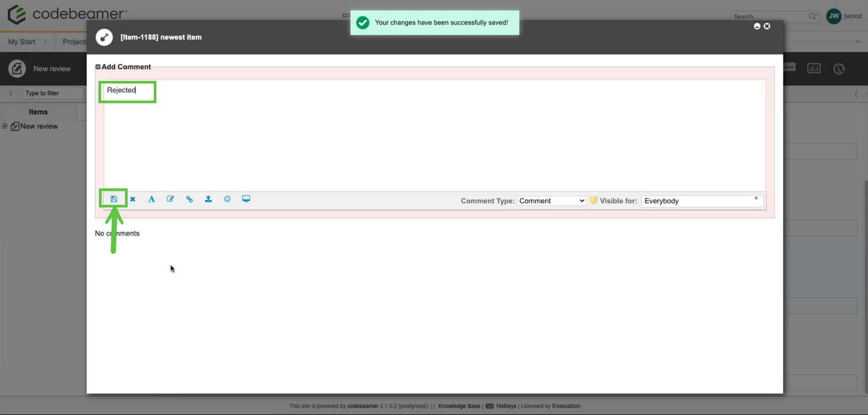Image resolution: width=868 pixels, height=415 pixels.
Task: Open the Comment Type dropdown
Action: coord(552,201)
